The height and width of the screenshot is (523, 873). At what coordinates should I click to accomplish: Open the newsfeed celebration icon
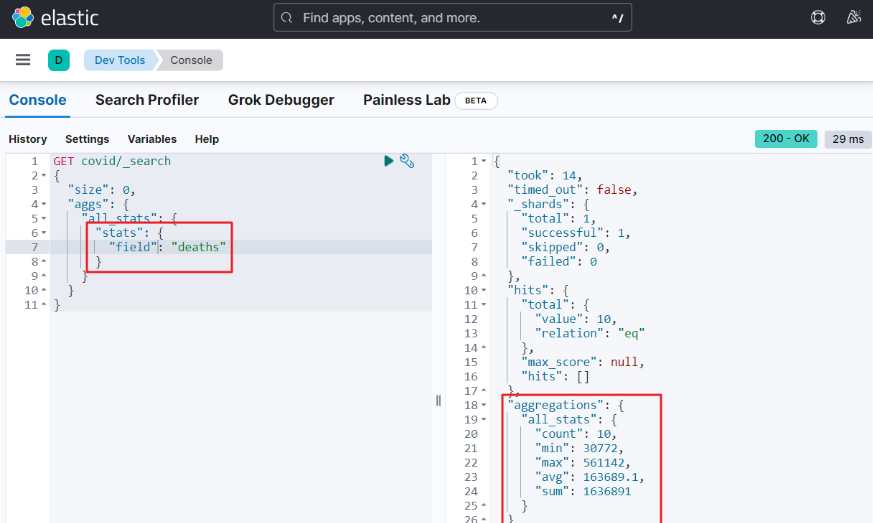[854, 18]
